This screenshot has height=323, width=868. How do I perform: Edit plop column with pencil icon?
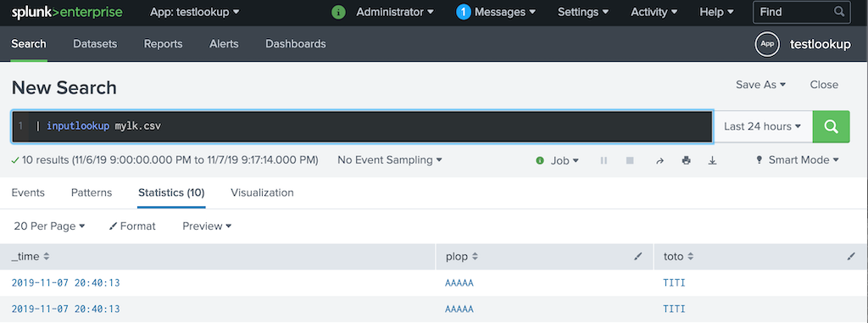coord(637,257)
